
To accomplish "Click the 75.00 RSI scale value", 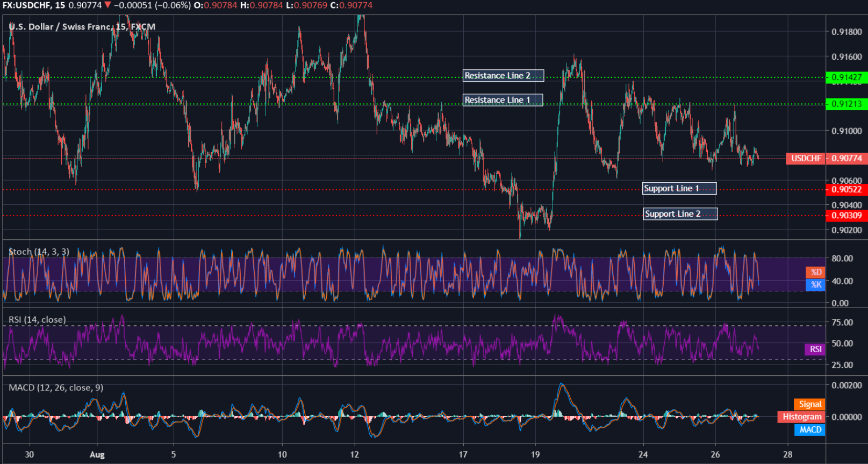I will (x=842, y=323).
